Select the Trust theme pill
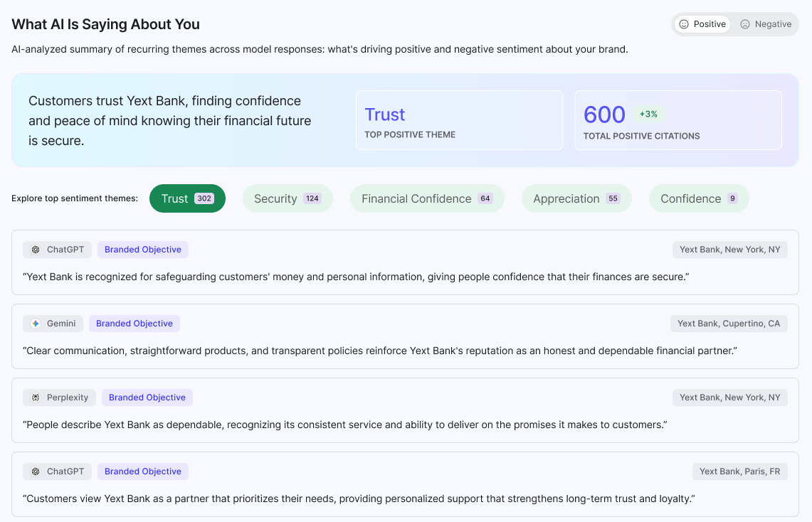This screenshot has height=522, width=812. [x=187, y=198]
